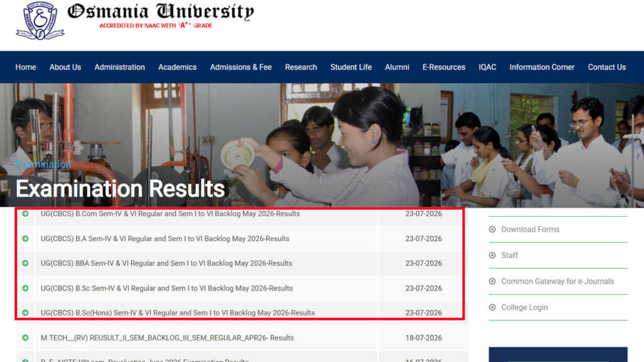This screenshot has height=362, width=644.
Task: Open the Academics menu
Action: [177, 67]
